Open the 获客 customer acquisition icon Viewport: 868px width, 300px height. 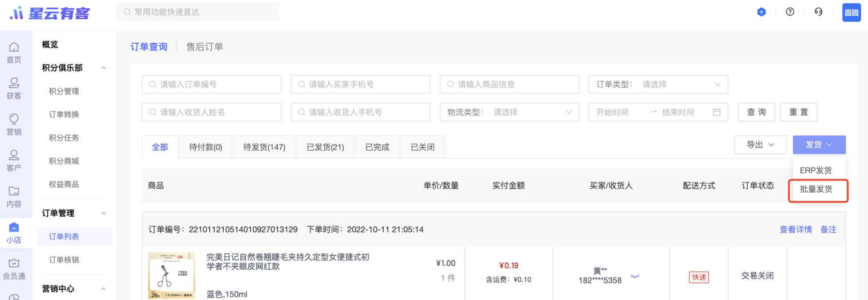pyautogui.click(x=14, y=83)
